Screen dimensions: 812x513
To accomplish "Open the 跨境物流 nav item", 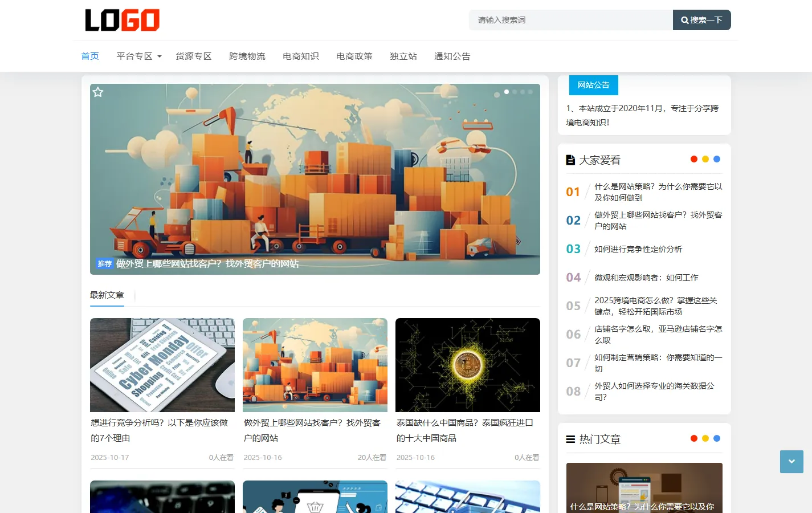I will coord(247,56).
